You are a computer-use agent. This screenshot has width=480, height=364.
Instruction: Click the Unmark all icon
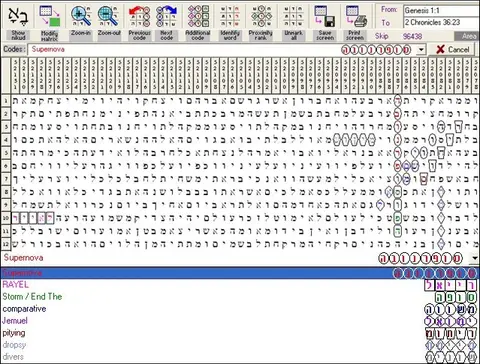[x=293, y=16]
